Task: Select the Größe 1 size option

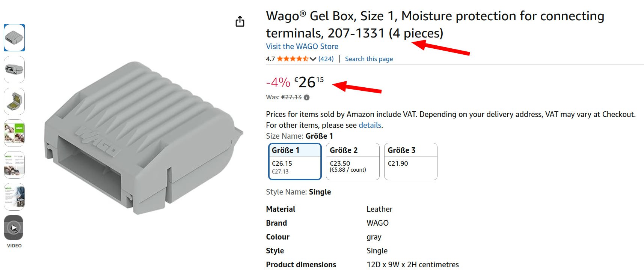Action: pos(295,162)
